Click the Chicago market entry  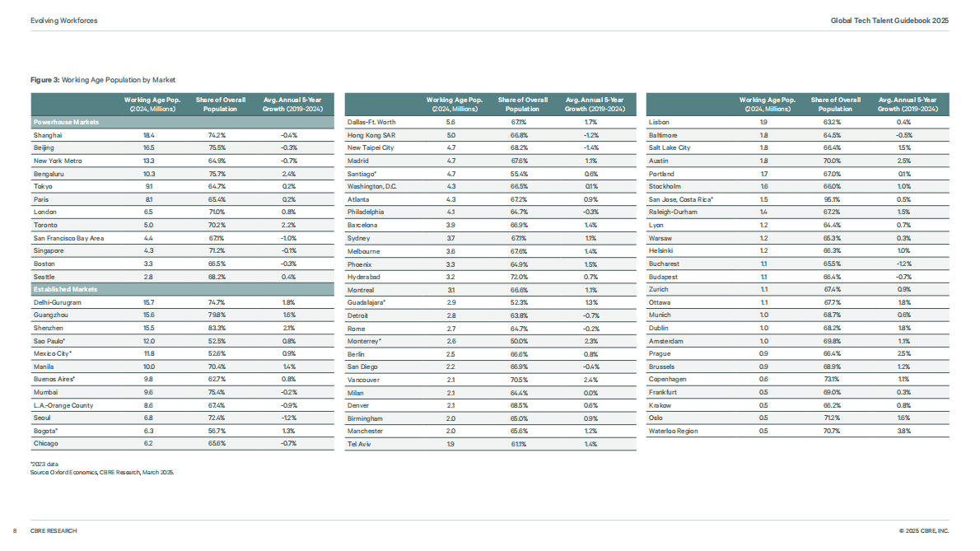(45, 444)
